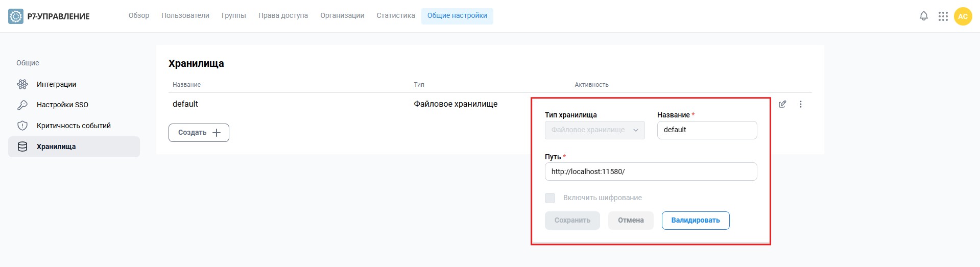The height and width of the screenshot is (267, 980).
Task: Open Критичность событий in the sidebar
Action: [74, 126]
